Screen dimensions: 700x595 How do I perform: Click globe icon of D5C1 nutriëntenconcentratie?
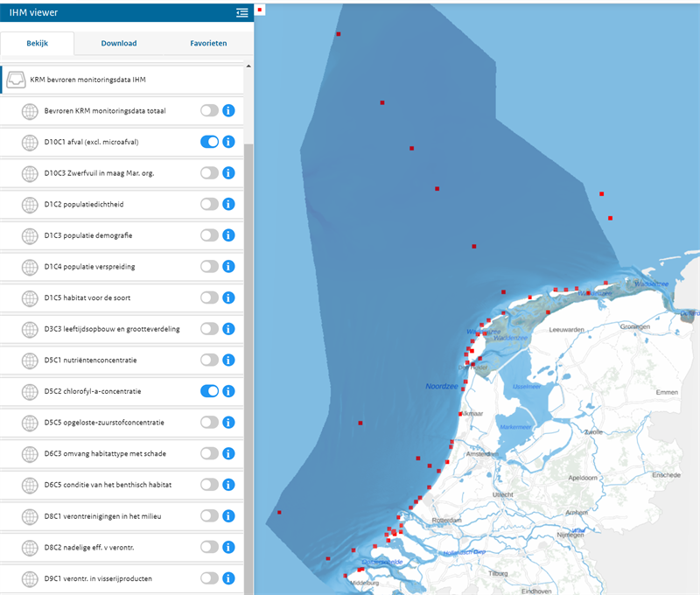coord(30,360)
